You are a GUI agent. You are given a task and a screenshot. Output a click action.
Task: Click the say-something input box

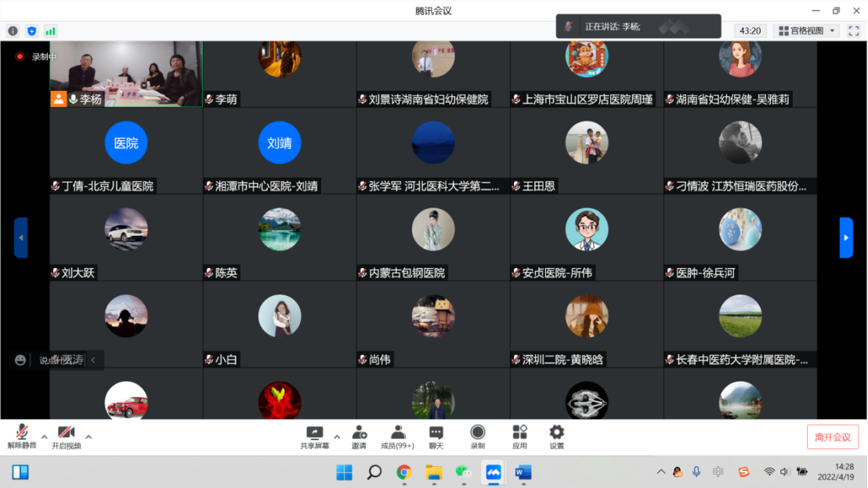(x=58, y=360)
